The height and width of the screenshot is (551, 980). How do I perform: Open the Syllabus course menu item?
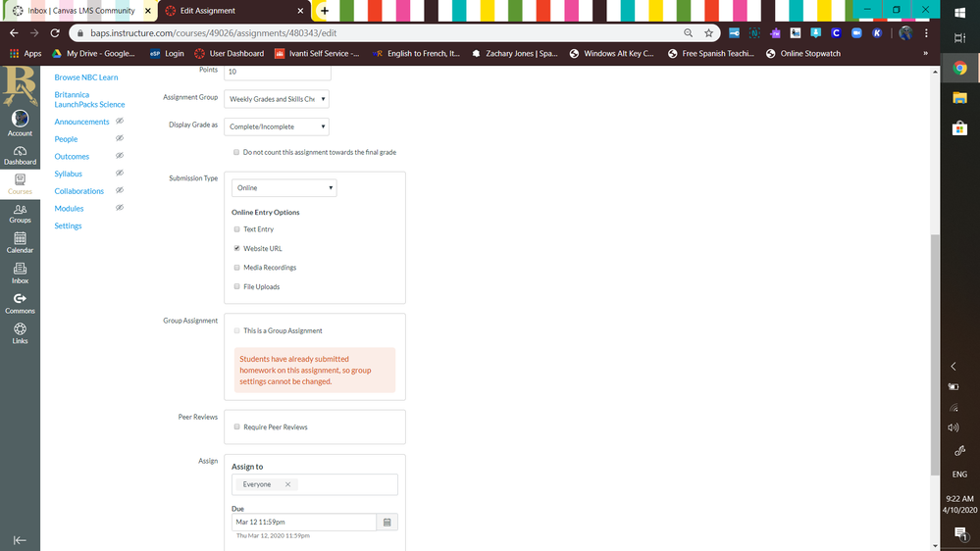click(69, 174)
